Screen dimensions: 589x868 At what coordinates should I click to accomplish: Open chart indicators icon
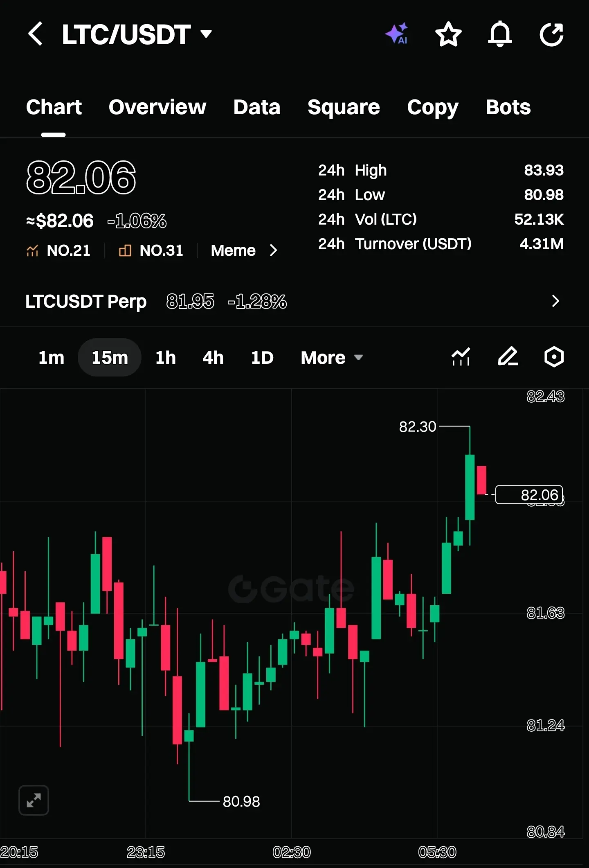tap(461, 357)
